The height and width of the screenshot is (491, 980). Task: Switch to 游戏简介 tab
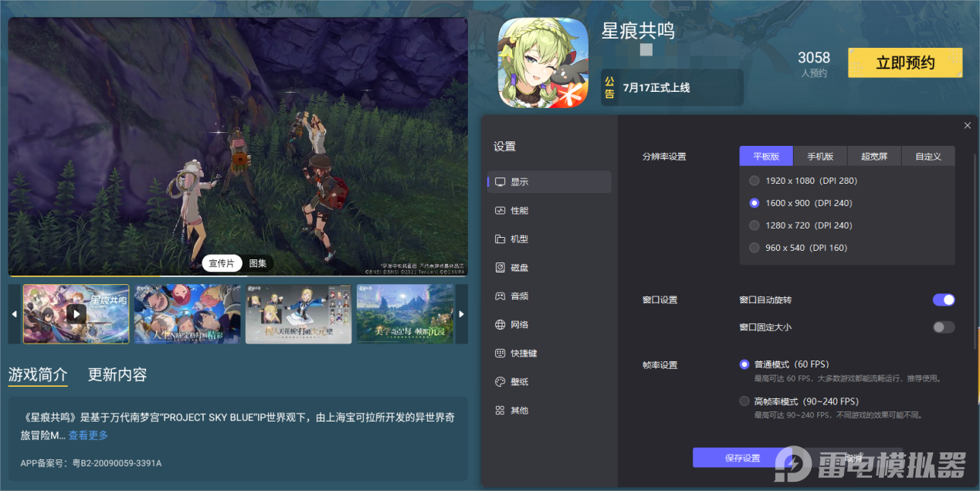click(38, 375)
